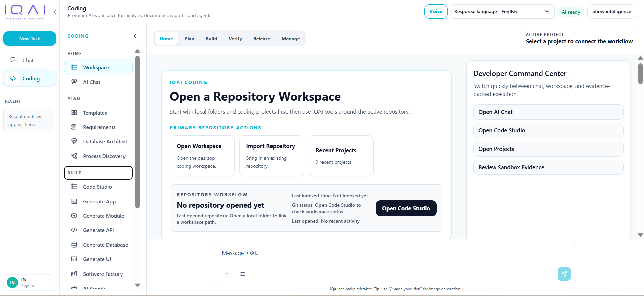Collapse the HOME section in the sidebar
This screenshot has height=296, width=644.
point(127,54)
